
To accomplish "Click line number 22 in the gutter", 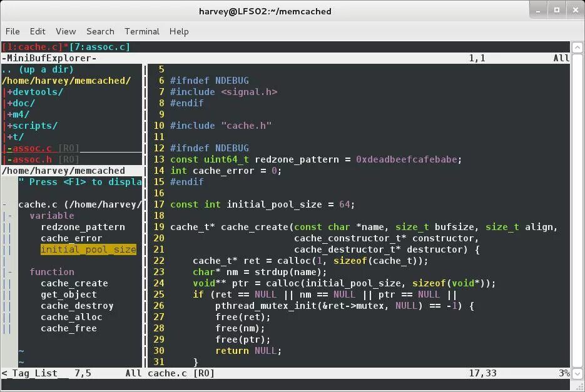I will coord(159,261).
